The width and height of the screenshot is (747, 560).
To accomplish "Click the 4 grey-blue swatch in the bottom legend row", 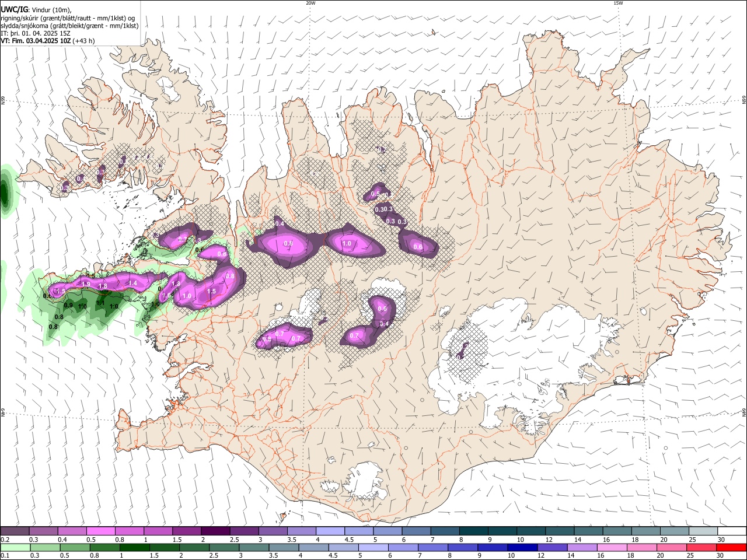I will (313, 547).
